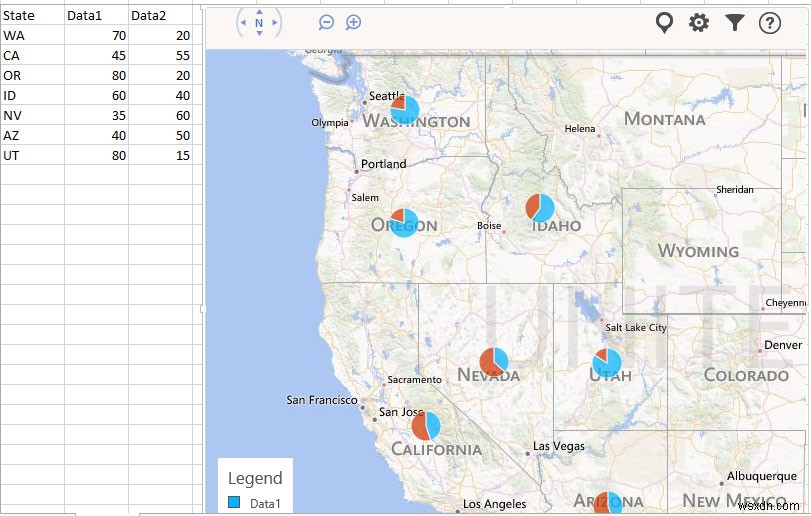Click the zoom out magnifier icon
This screenshot has height=516, width=811.
tap(326, 22)
